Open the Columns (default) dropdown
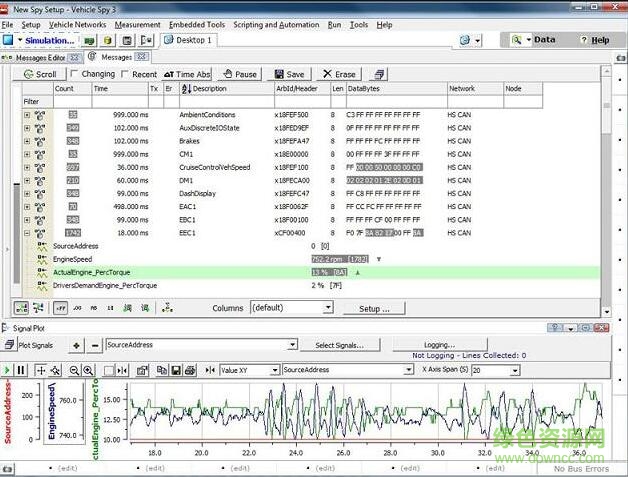628x477 pixels. [x=327, y=308]
